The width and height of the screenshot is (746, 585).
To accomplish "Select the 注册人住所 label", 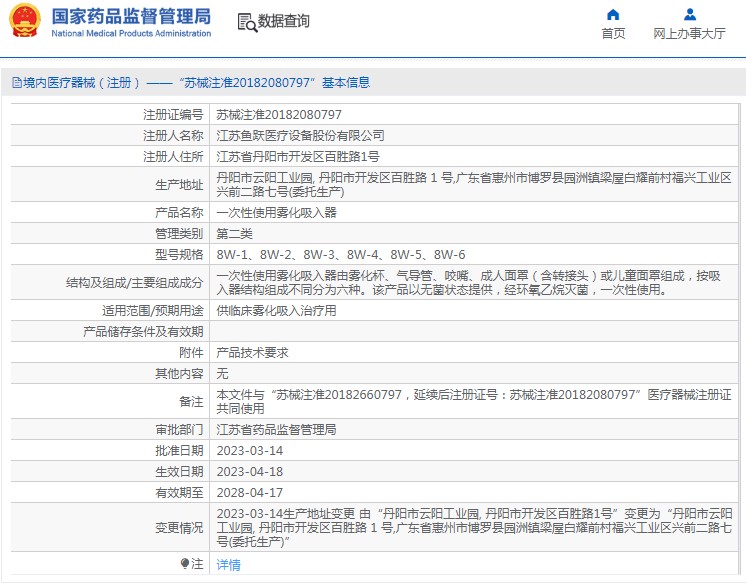I will [173, 156].
